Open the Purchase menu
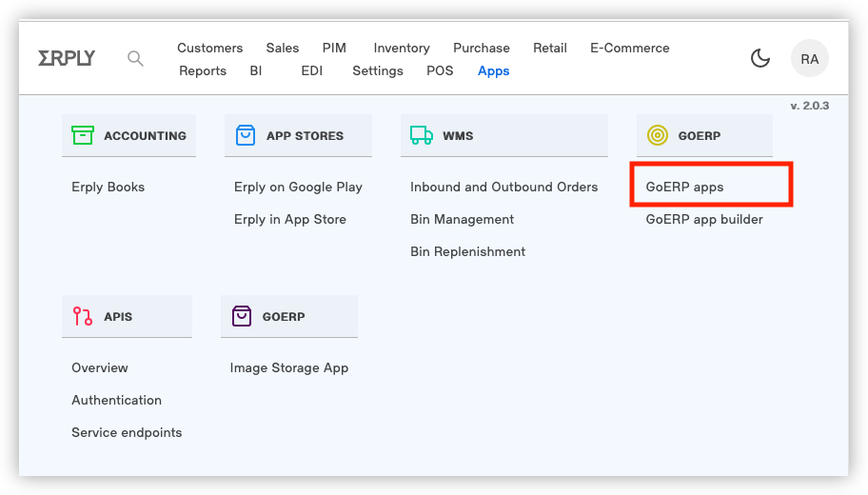Screen dimensions: 868x495 click(481, 49)
